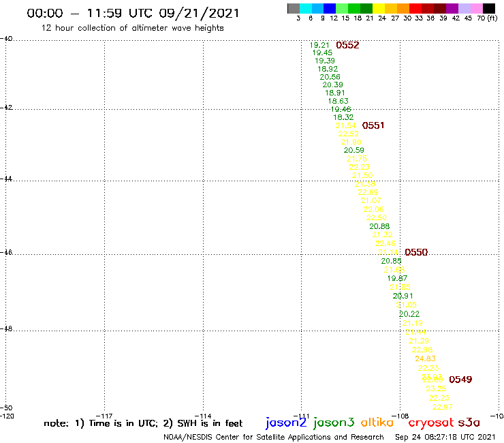Click the wave height value 18.92
The height and width of the screenshot is (443, 504).
click(x=328, y=69)
